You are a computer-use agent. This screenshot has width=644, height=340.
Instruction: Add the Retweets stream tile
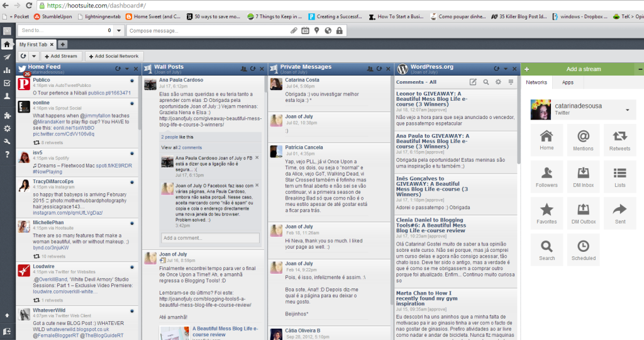click(619, 140)
